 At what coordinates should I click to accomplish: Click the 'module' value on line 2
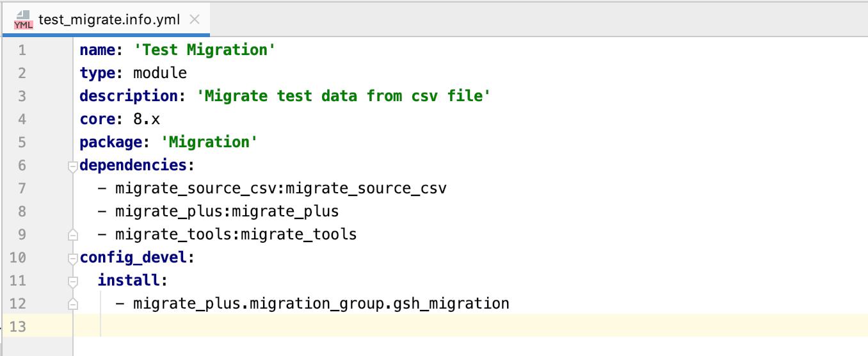click(x=160, y=73)
